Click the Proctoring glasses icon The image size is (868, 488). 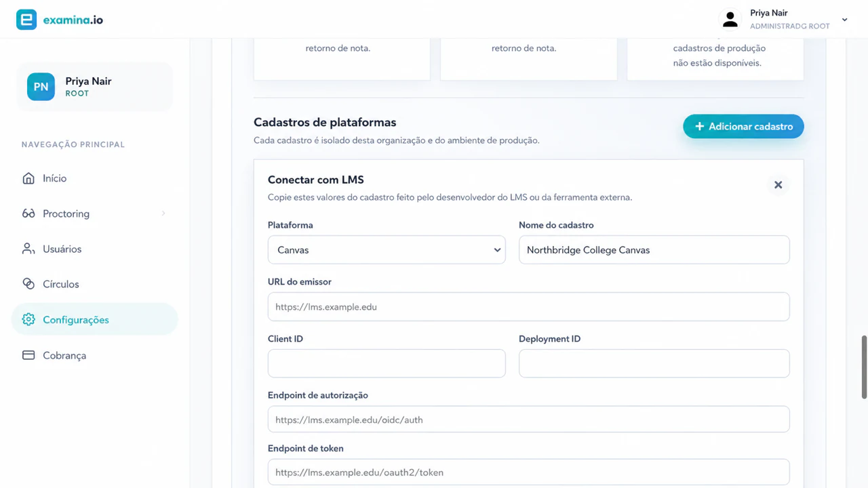click(x=28, y=213)
